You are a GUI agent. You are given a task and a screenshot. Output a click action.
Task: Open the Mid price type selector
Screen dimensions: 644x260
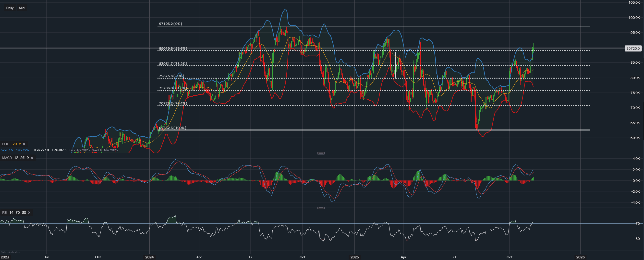tap(22, 8)
